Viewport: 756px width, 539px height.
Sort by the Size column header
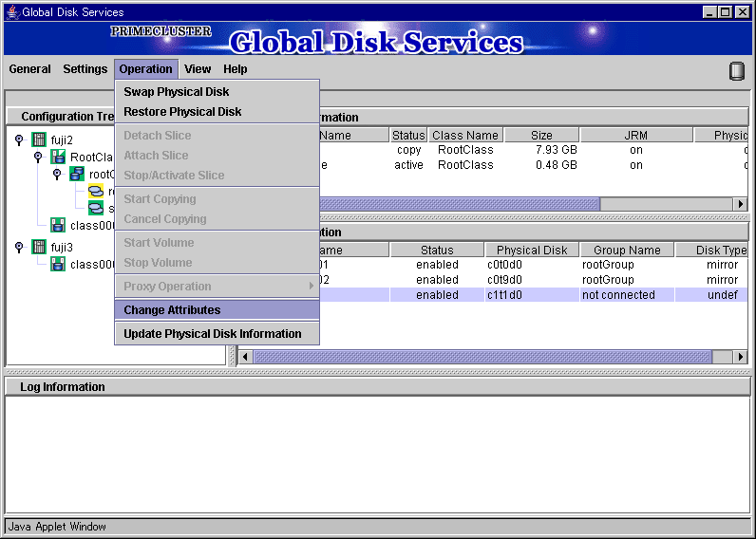coord(541,135)
